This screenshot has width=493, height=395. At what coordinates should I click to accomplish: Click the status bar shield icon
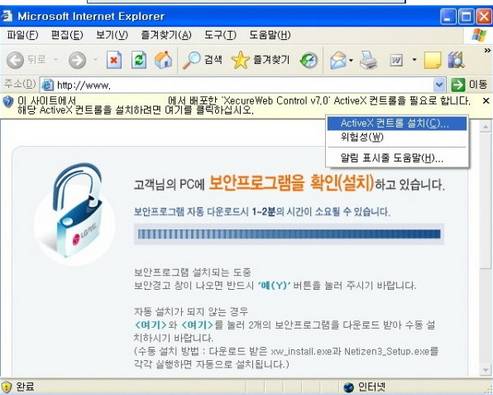pyautogui.click(x=6, y=387)
